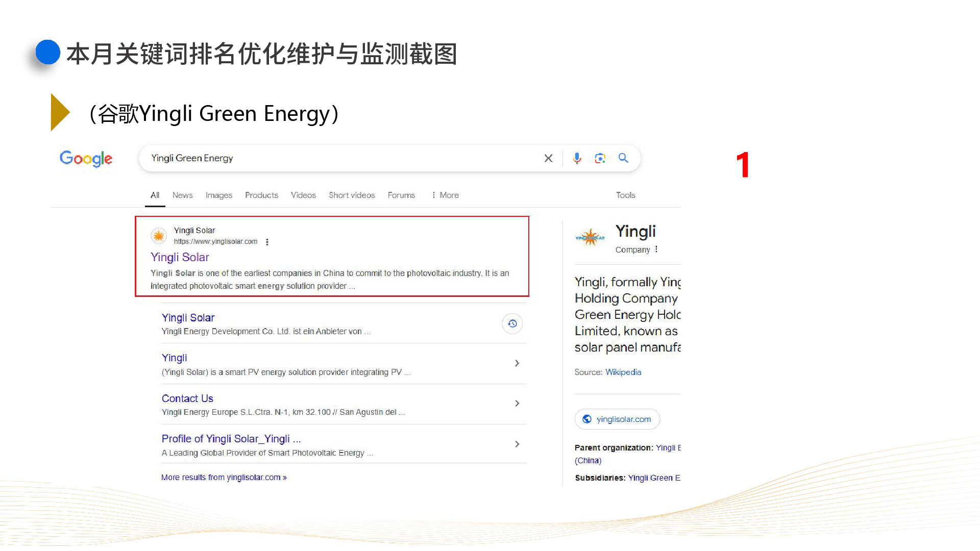Switch to the Forums tab
Image resolution: width=980 pixels, height=551 pixels.
point(401,195)
